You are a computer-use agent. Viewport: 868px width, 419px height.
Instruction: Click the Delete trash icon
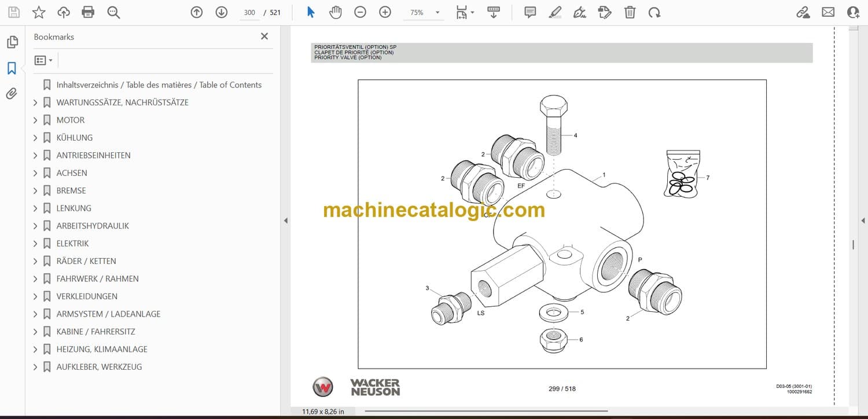[630, 12]
